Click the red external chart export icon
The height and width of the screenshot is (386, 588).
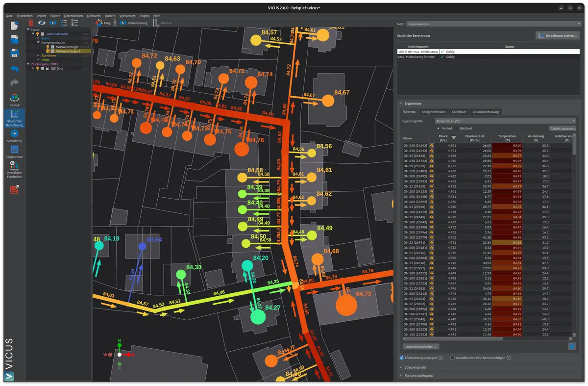pyautogui.click(x=15, y=189)
